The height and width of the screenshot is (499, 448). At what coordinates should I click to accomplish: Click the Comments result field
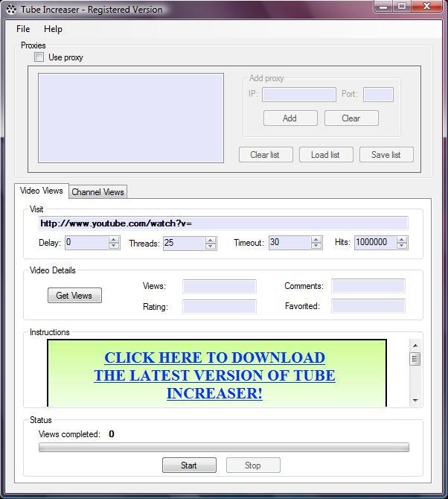tap(368, 286)
